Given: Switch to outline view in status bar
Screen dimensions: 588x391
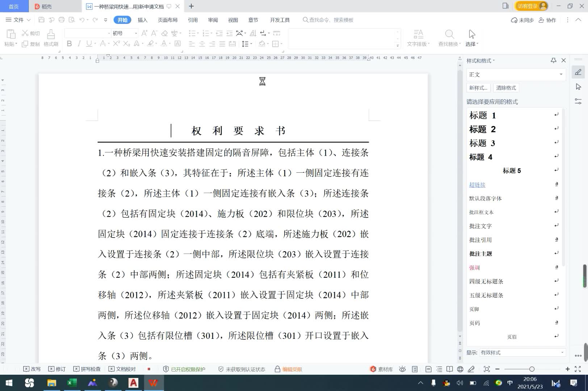Looking at the screenshot, I should [x=439, y=369].
